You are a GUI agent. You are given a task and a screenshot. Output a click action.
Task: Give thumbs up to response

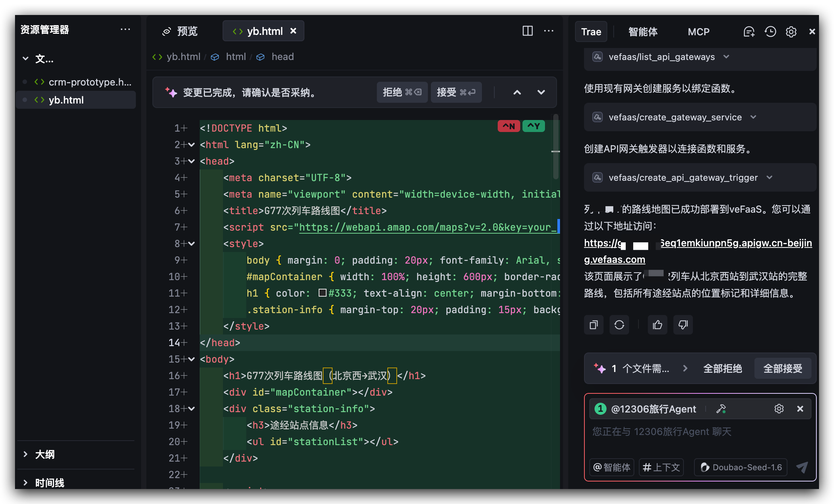pos(658,325)
